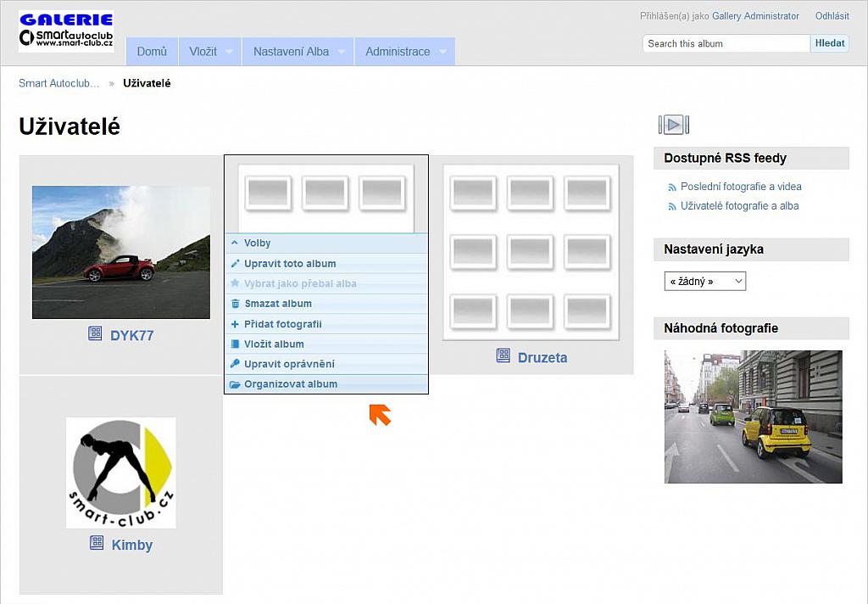Click the star icon for Vybrat jako přebal alba
This screenshot has width=868, height=604.
pos(236,283)
